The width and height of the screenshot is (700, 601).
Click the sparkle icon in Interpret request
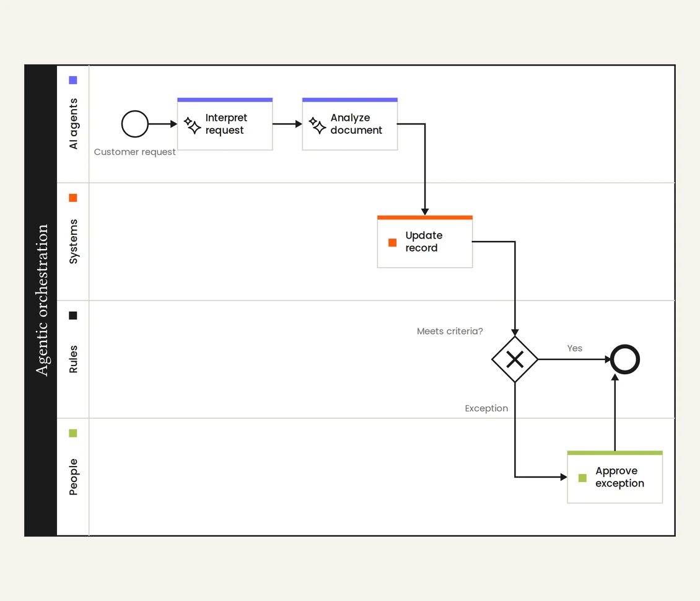193,125
